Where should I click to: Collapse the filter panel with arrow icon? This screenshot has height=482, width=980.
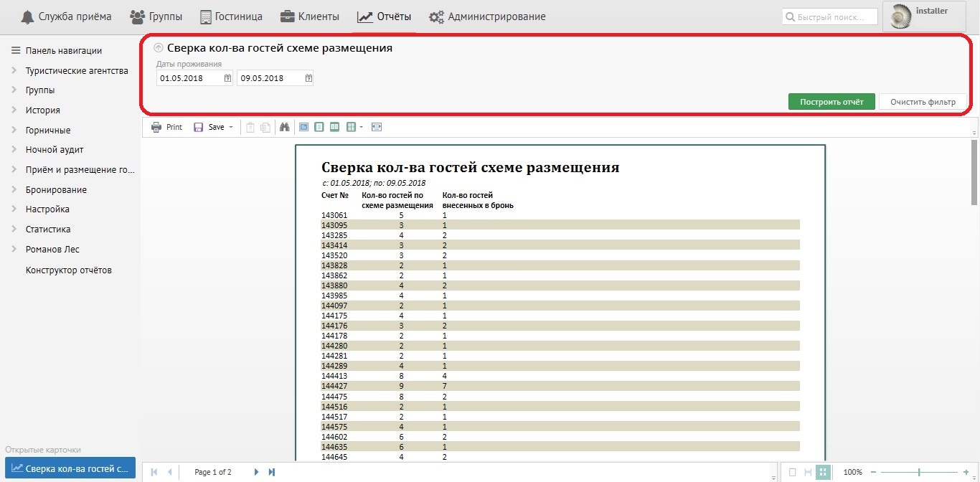click(159, 49)
